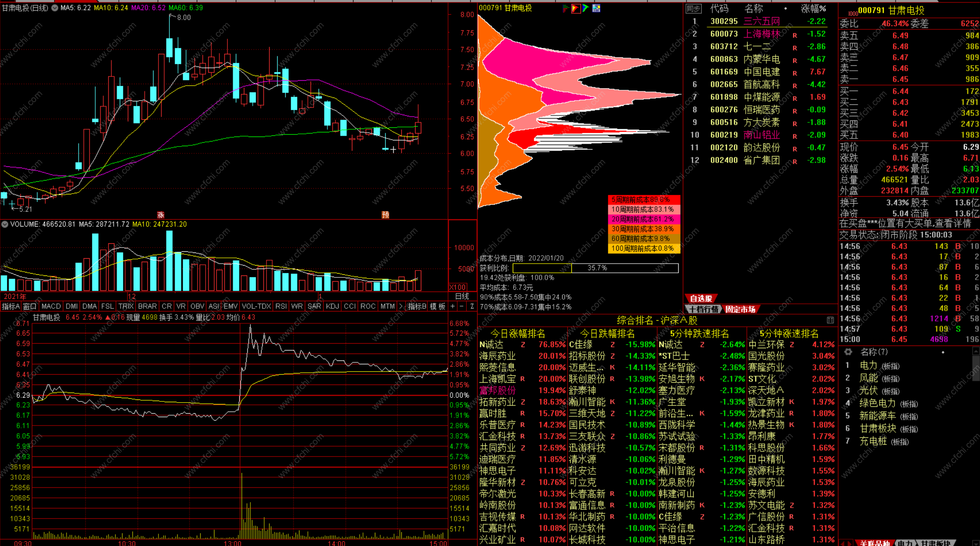Select the 固定市场 tab
980x546 pixels.
[740, 309]
